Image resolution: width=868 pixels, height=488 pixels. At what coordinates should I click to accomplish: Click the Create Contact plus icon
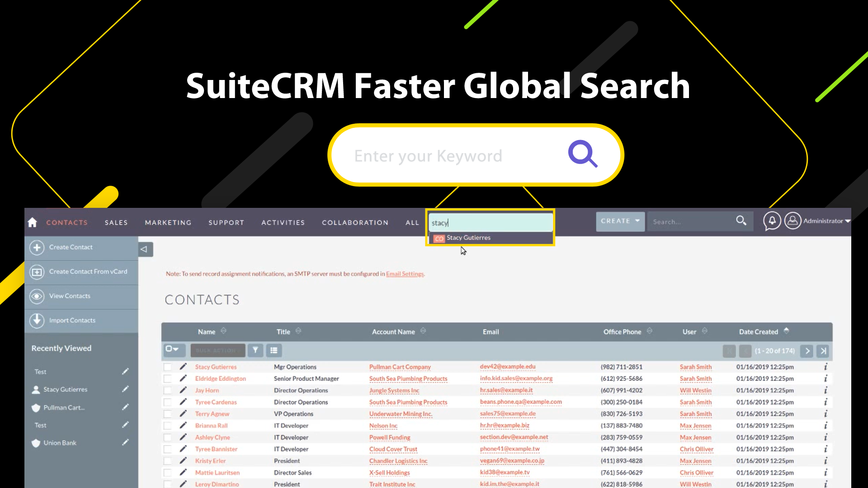pos(37,248)
